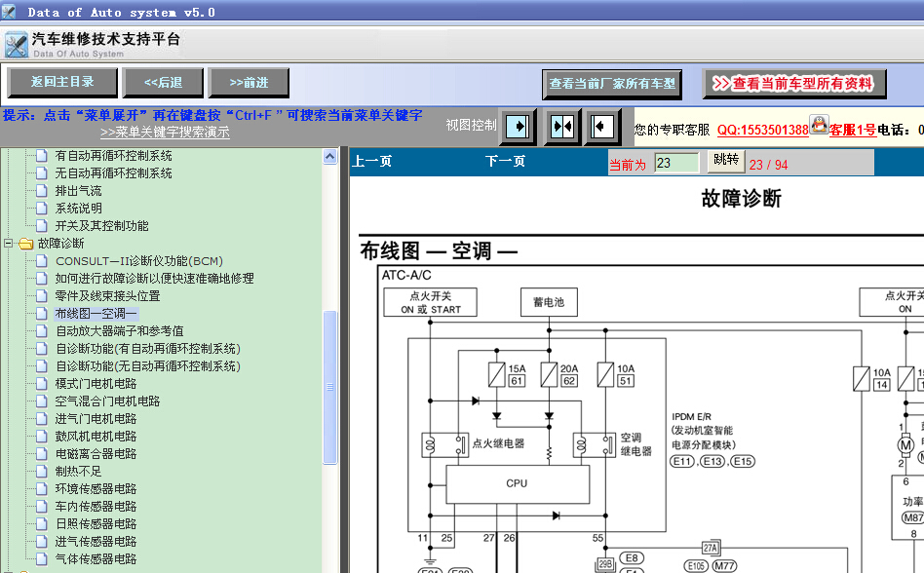Click the page icon beside 鼓风机电机电路
The height and width of the screenshot is (573, 924).
42,436
